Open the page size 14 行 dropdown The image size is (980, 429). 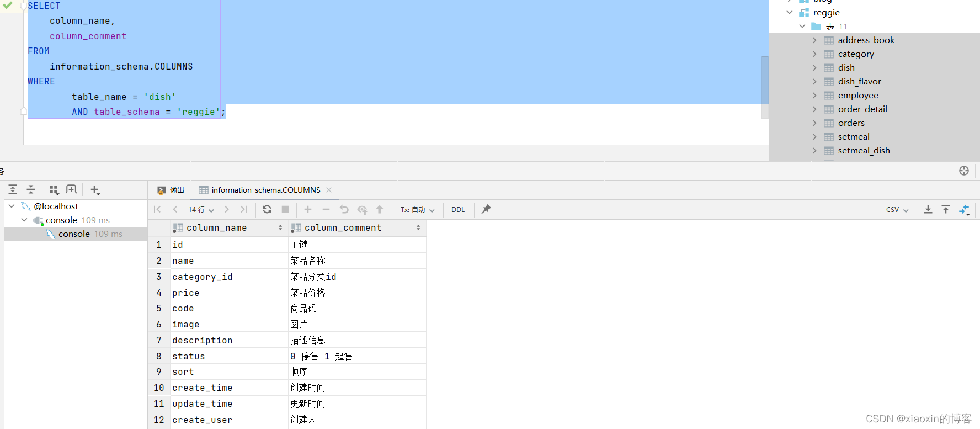click(x=201, y=210)
